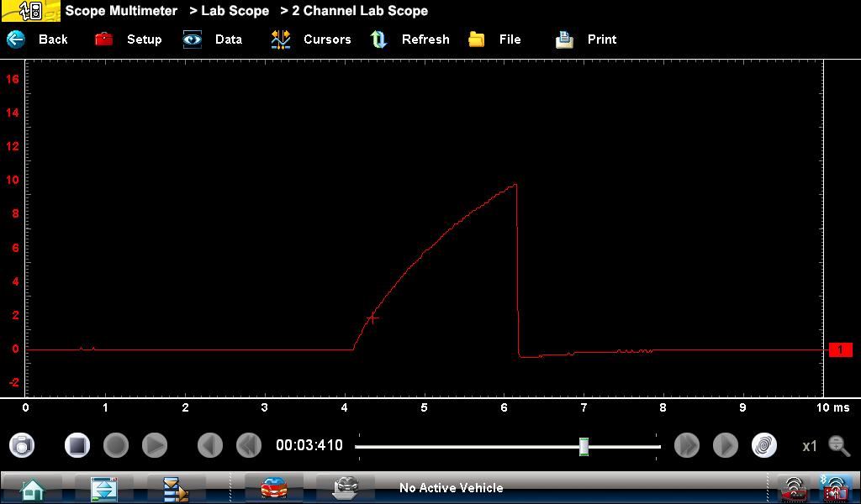Skip forward multiple frames

[x=687, y=445]
